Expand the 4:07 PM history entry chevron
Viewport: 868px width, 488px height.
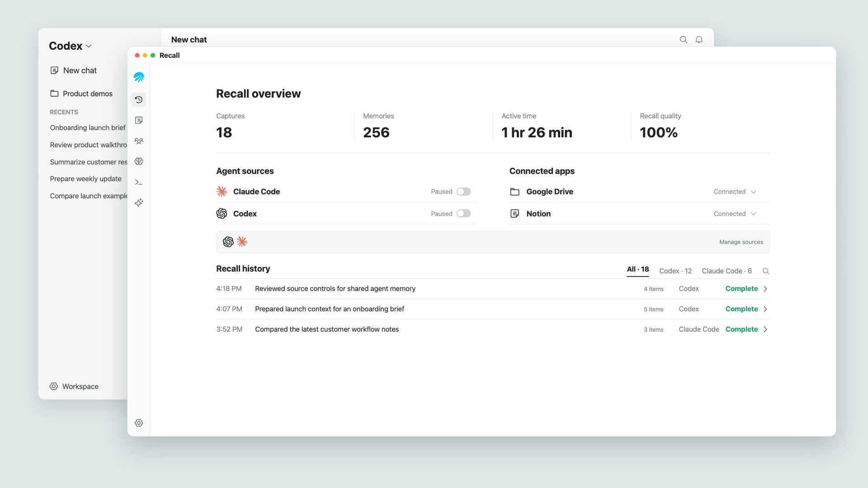click(x=765, y=309)
